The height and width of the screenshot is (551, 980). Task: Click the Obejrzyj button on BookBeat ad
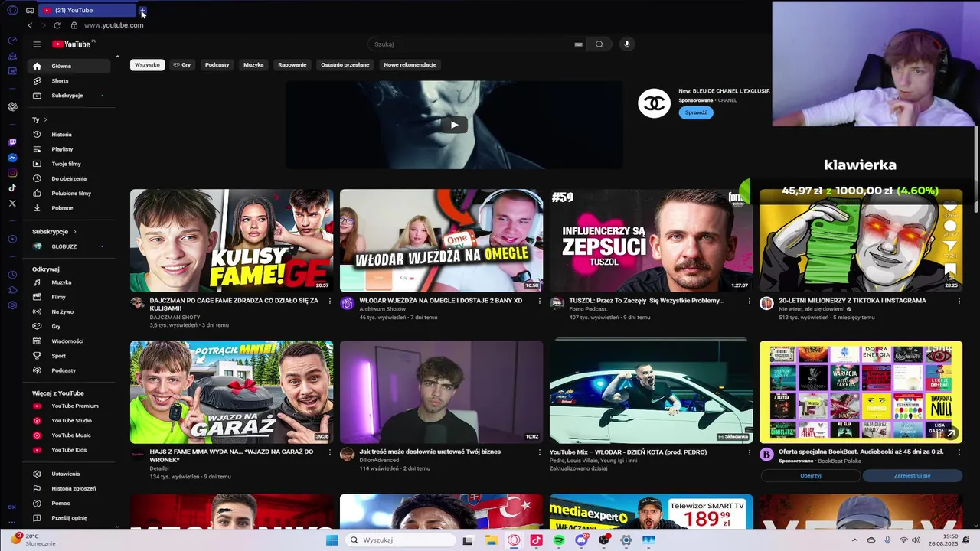pos(811,475)
